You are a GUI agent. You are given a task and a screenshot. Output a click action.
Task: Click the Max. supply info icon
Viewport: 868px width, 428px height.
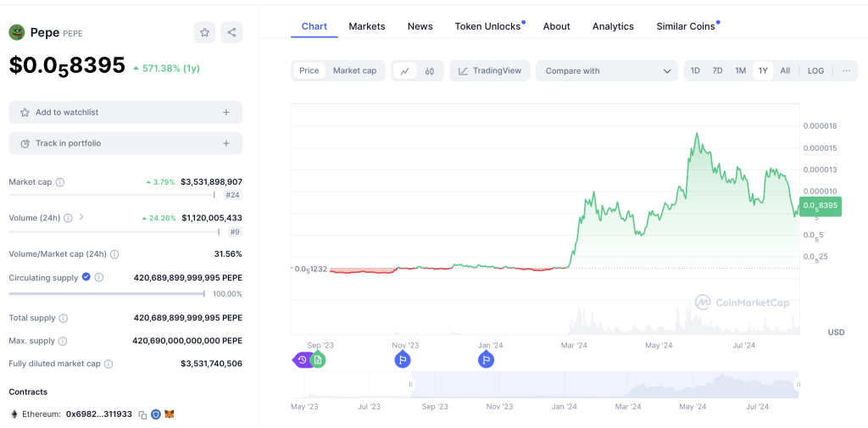coord(63,341)
